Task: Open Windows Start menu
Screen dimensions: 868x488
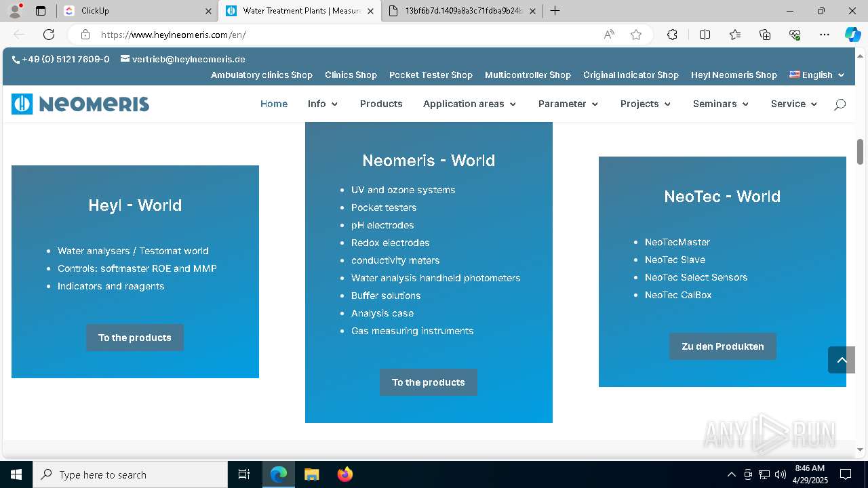Action: (16, 474)
